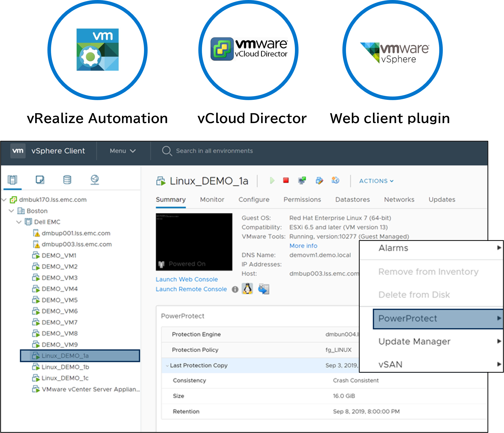Click the info icon beside Remote Console

click(x=235, y=290)
